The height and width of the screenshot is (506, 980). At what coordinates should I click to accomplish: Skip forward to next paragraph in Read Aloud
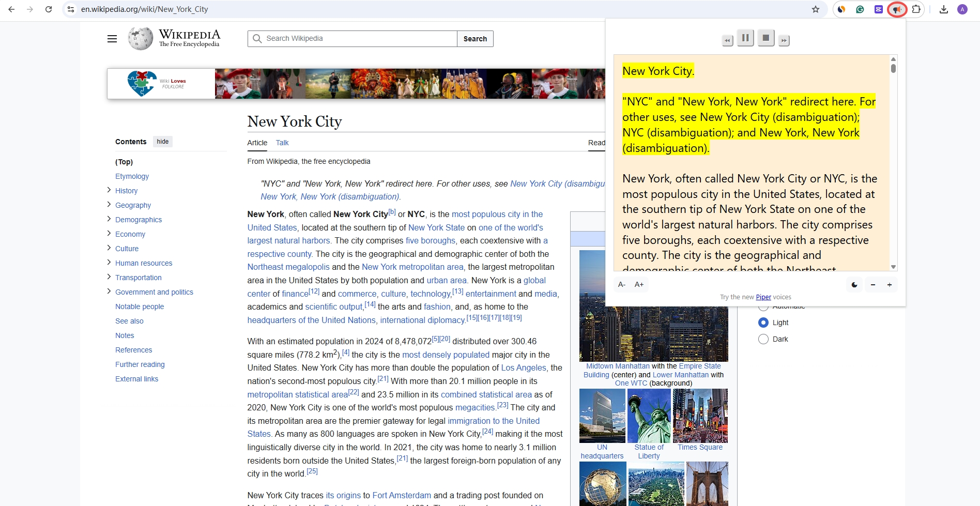coord(784,40)
